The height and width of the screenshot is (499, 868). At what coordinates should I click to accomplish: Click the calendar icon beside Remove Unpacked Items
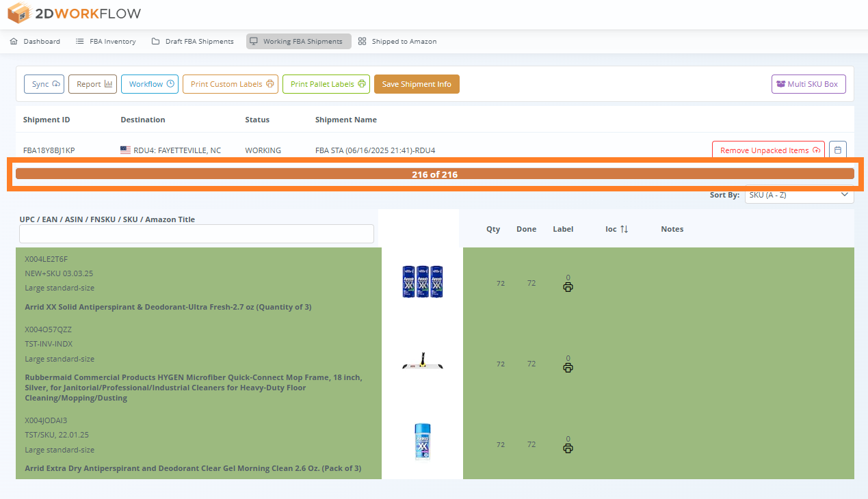tap(837, 150)
